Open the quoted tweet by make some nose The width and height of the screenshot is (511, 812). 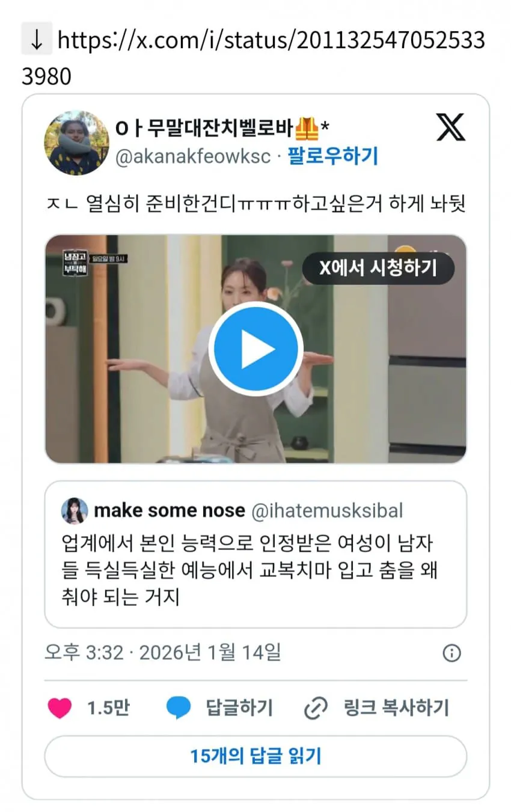(255, 554)
